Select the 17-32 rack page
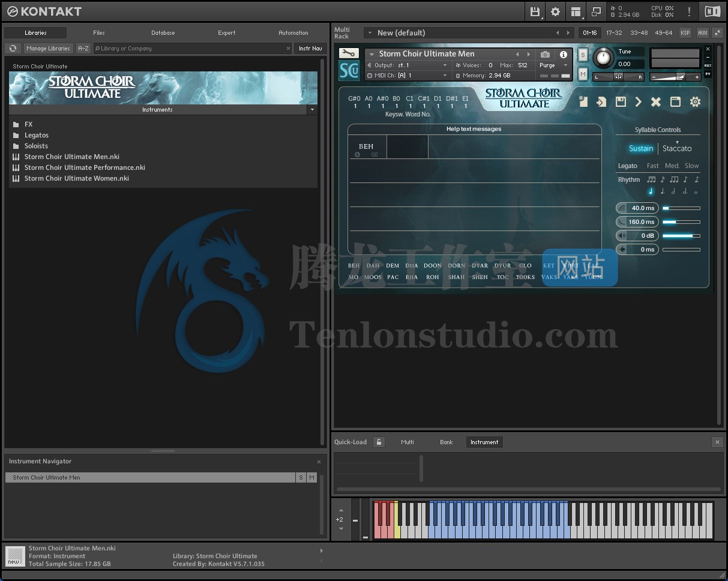This screenshot has width=728, height=581. coord(614,33)
